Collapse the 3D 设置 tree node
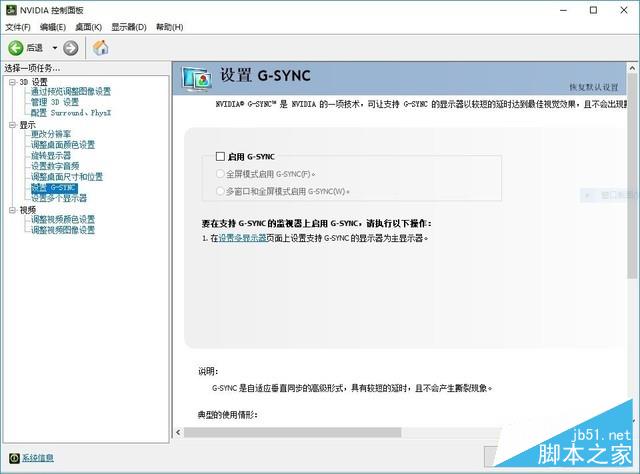The image size is (640, 474). coord(12,82)
